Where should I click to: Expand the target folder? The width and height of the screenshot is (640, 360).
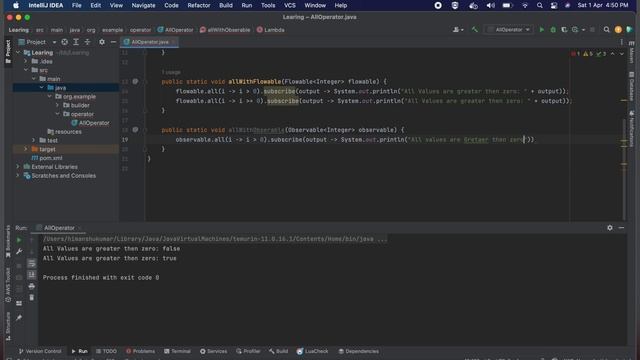pos(26,149)
